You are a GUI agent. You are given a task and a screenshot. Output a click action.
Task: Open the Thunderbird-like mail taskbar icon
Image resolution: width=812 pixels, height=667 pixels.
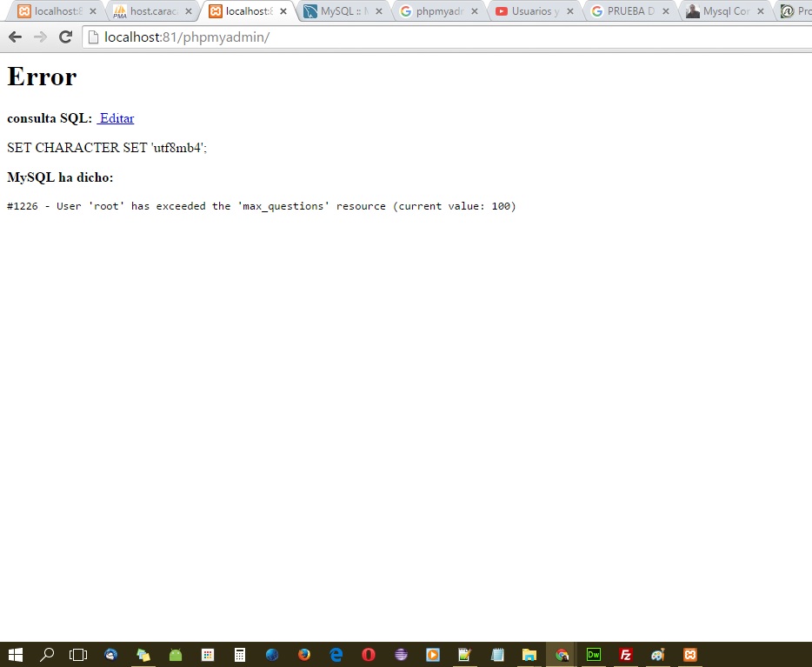[110, 655]
